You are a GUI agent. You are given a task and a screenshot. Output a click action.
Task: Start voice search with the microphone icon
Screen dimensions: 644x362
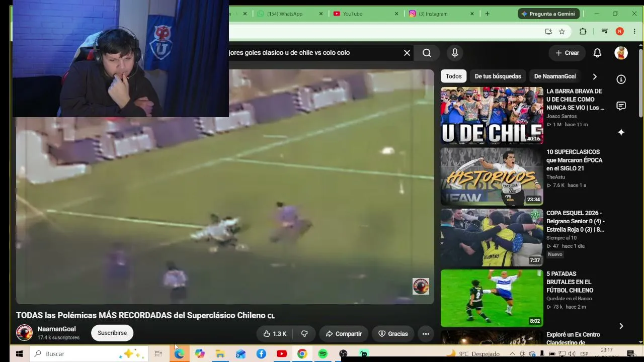pos(455,53)
